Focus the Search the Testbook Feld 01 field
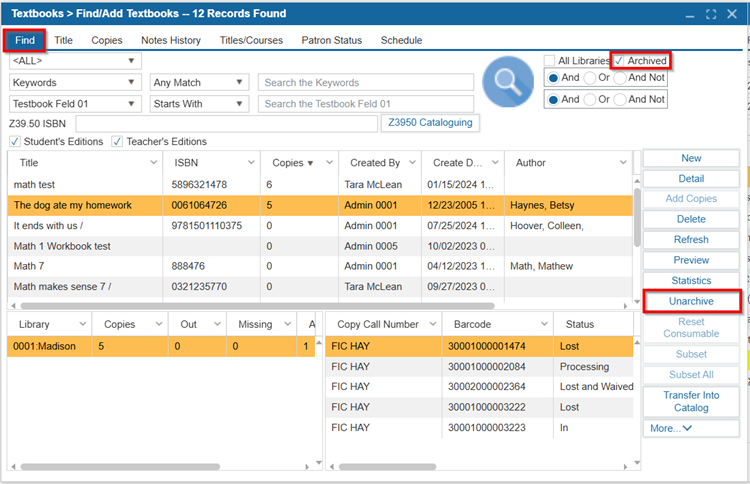Image resolution: width=750 pixels, height=484 pixels. 366,104
